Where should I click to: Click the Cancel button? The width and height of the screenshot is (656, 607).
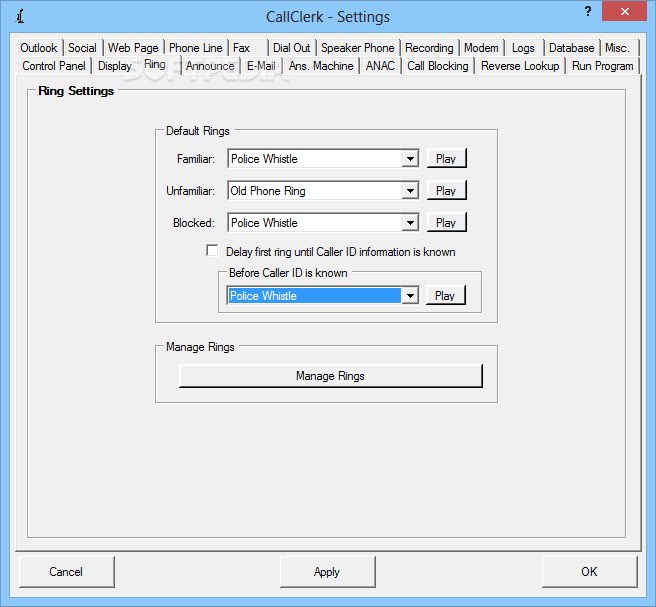tap(66, 571)
